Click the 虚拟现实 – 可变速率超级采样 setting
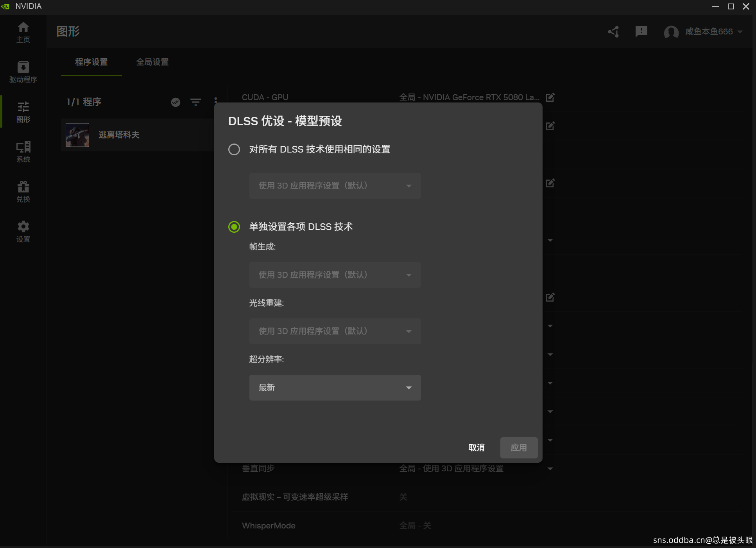Viewport: 756px width, 548px height. (295, 497)
